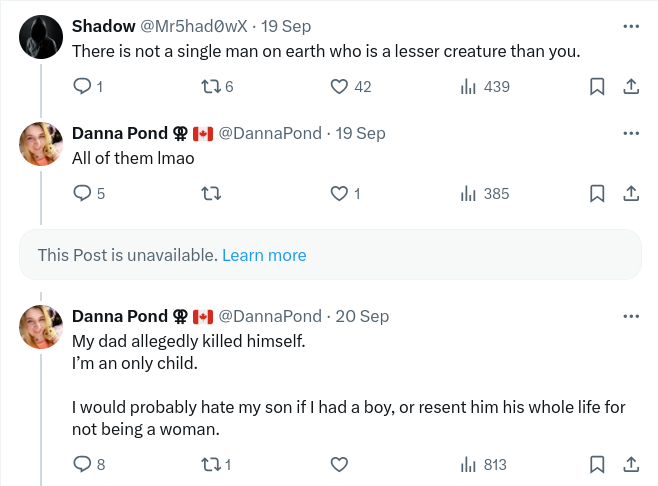This screenshot has height=486, width=658.
Task: Click Danna Pond's avatar on the 19 Sep post
Action: pyautogui.click(x=42, y=146)
